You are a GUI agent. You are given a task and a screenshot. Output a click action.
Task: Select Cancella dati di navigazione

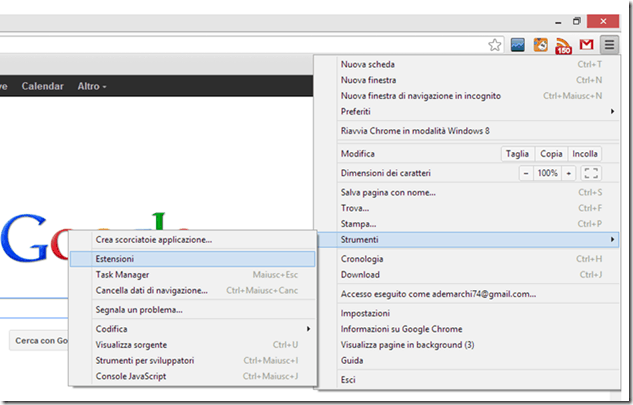[193, 290]
